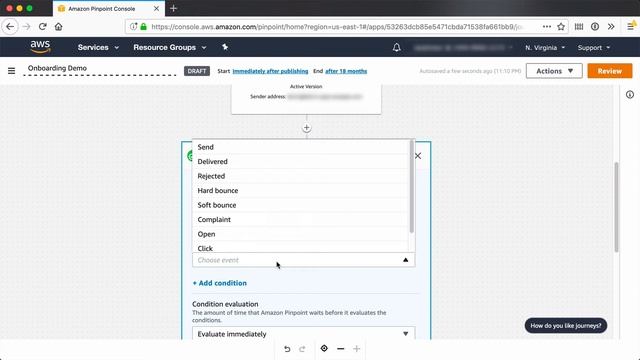Open the browser home page icon

(x=58, y=27)
